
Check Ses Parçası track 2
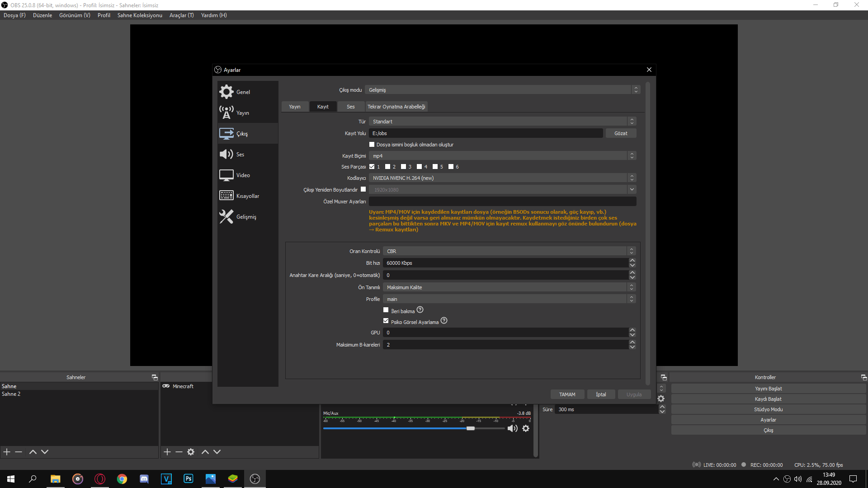coord(388,167)
